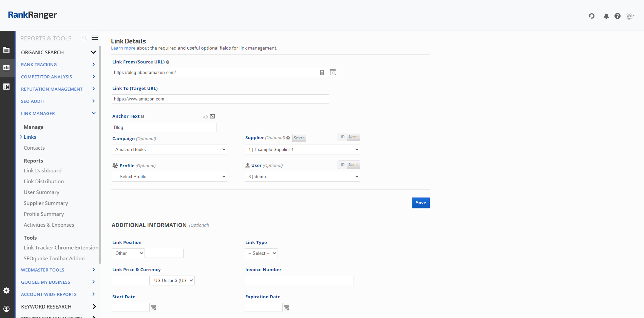Screen dimensions: 644x318
Task: Click the notifications bell icon
Action: pyautogui.click(x=606, y=16)
